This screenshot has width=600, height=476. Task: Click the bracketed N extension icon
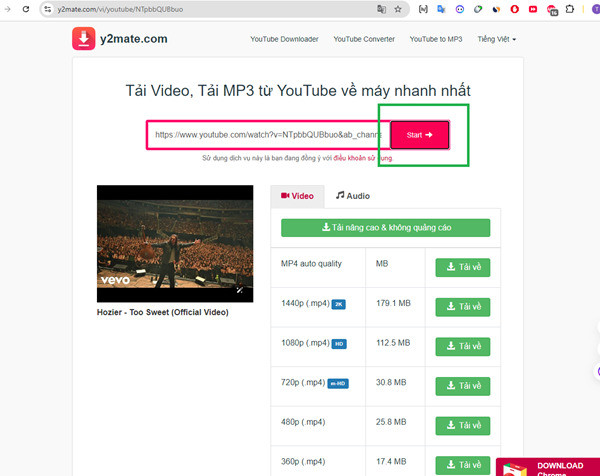tap(423, 9)
